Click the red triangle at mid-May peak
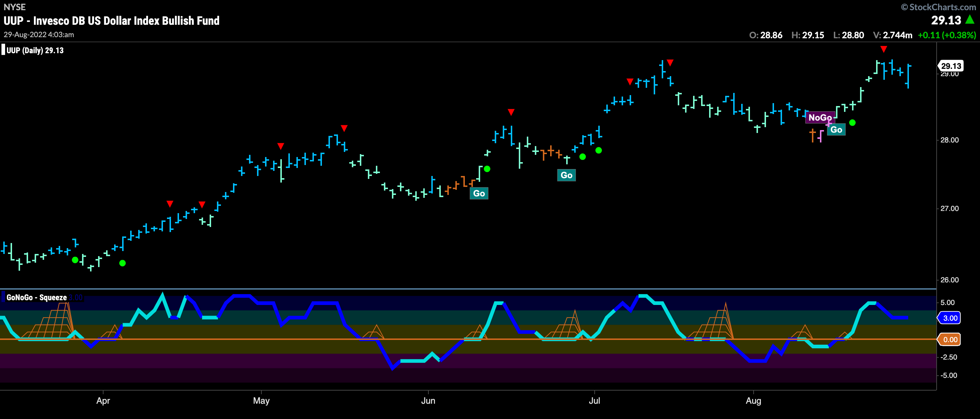This screenshot has width=980, height=419. click(344, 128)
